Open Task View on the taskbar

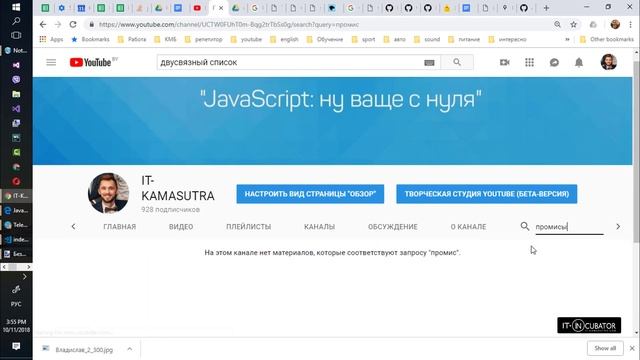(x=16, y=35)
